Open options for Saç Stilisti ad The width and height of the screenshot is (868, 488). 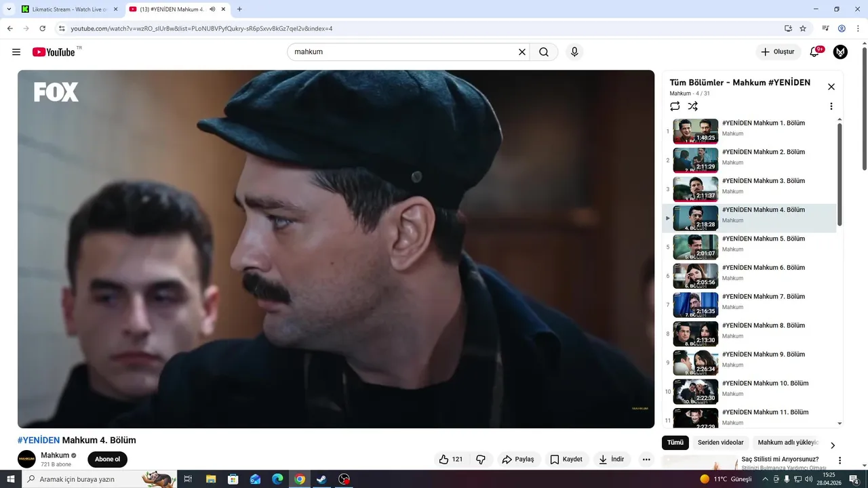[840, 460]
